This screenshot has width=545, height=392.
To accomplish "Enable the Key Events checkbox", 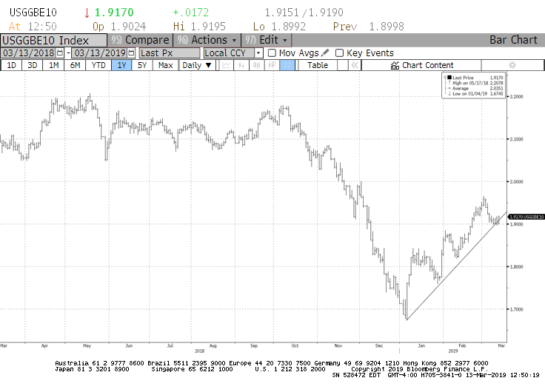I will point(339,53).
